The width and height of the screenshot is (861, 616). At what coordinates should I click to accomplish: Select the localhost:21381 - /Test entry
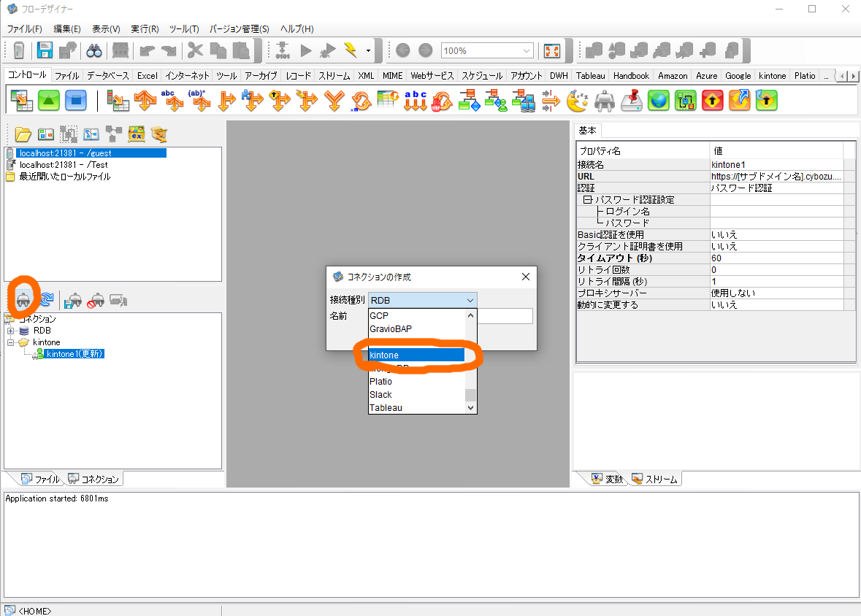coord(64,165)
